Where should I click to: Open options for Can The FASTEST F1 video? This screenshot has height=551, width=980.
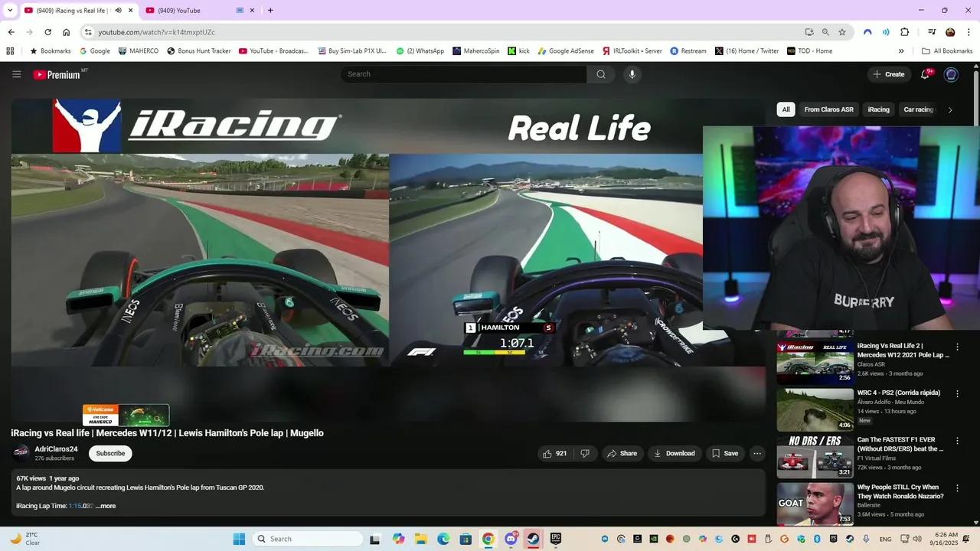click(x=957, y=441)
